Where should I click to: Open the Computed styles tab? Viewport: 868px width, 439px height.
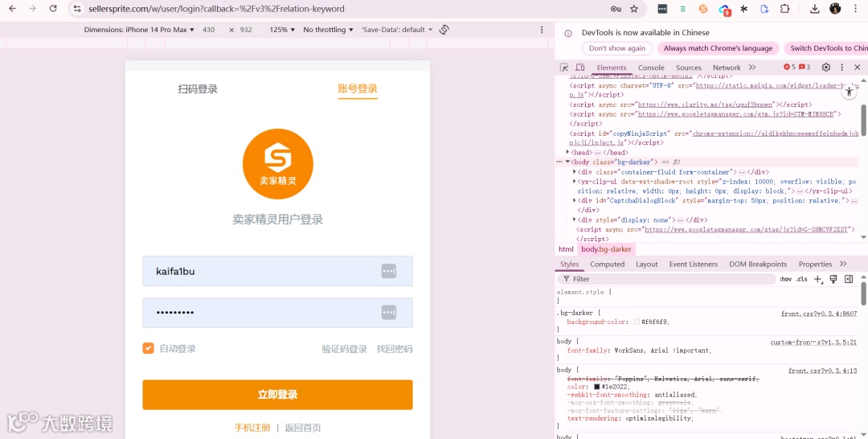pos(608,264)
